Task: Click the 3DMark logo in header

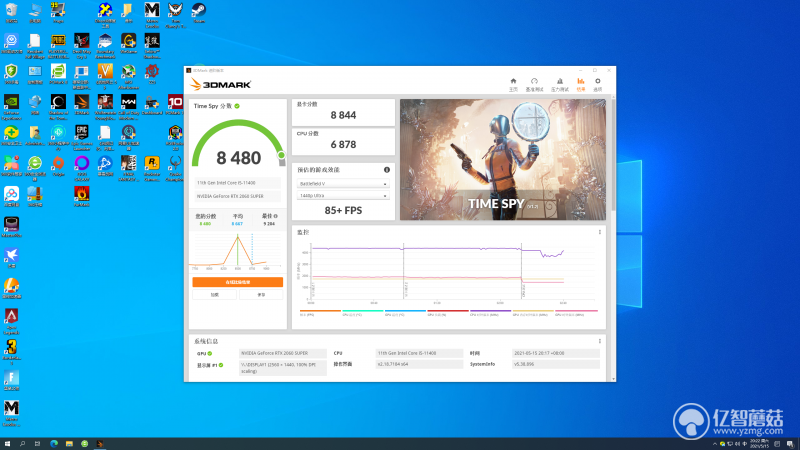Action: (220, 85)
